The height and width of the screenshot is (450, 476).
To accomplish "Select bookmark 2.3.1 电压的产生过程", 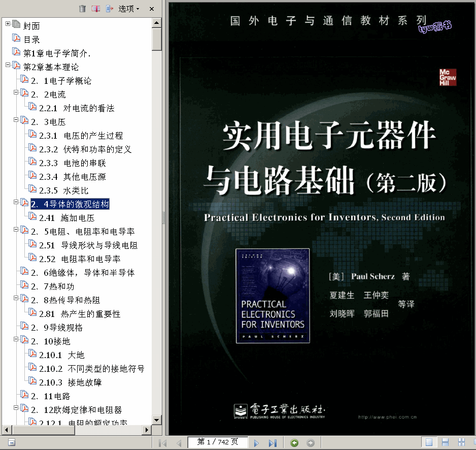I will click(81, 136).
